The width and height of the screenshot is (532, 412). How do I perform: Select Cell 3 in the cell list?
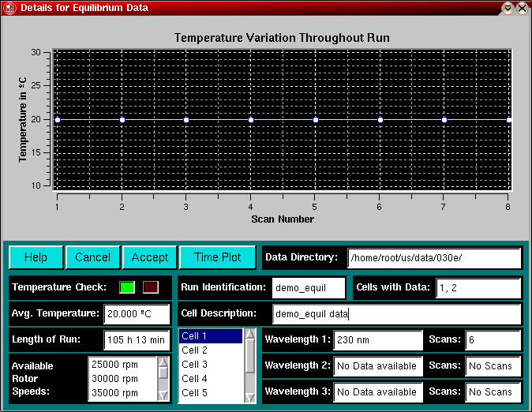point(210,365)
